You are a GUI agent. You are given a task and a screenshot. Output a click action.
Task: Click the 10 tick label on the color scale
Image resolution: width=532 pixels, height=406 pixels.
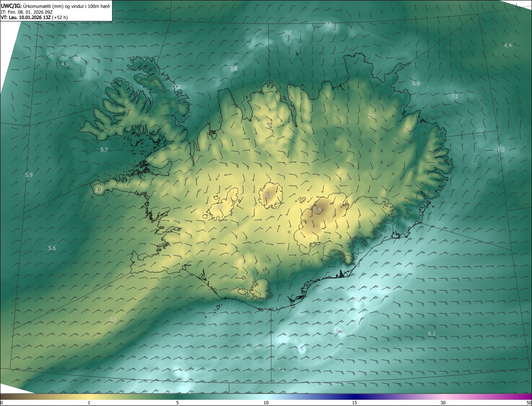point(266,403)
